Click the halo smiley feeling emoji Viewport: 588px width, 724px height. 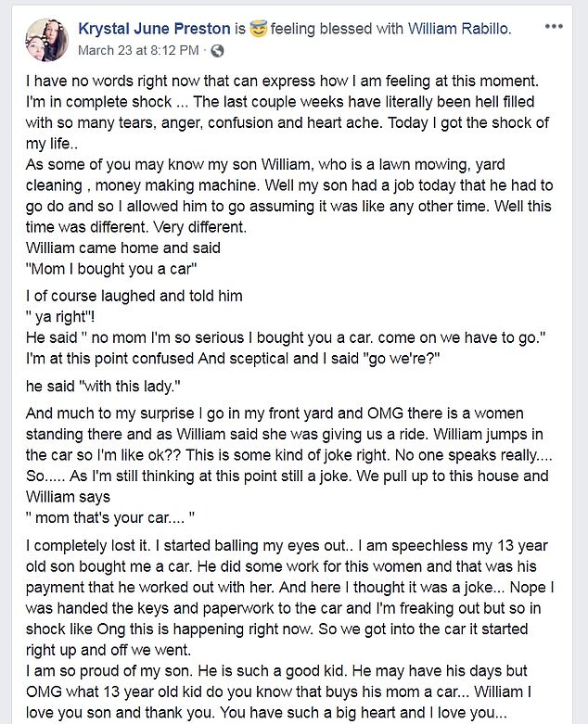point(257,29)
